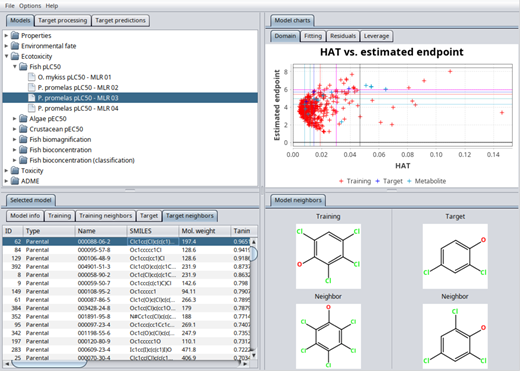The width and height of the screenshot is (520, 371).
Task: Expand the Toxicity tree node
Action: point(6,170)
